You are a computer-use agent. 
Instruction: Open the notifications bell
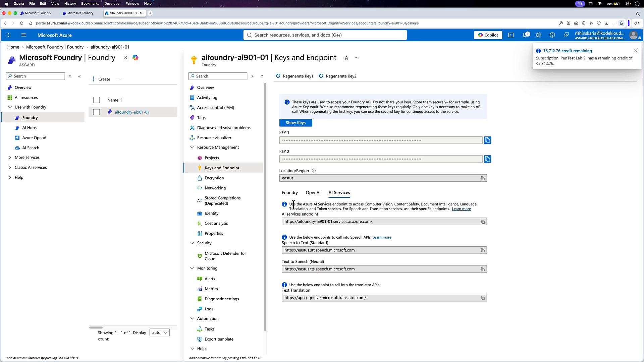click(525, 35)
